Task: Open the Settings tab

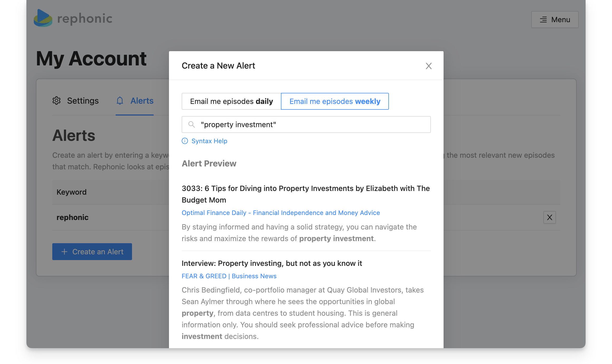Action: tap(83, 101)
